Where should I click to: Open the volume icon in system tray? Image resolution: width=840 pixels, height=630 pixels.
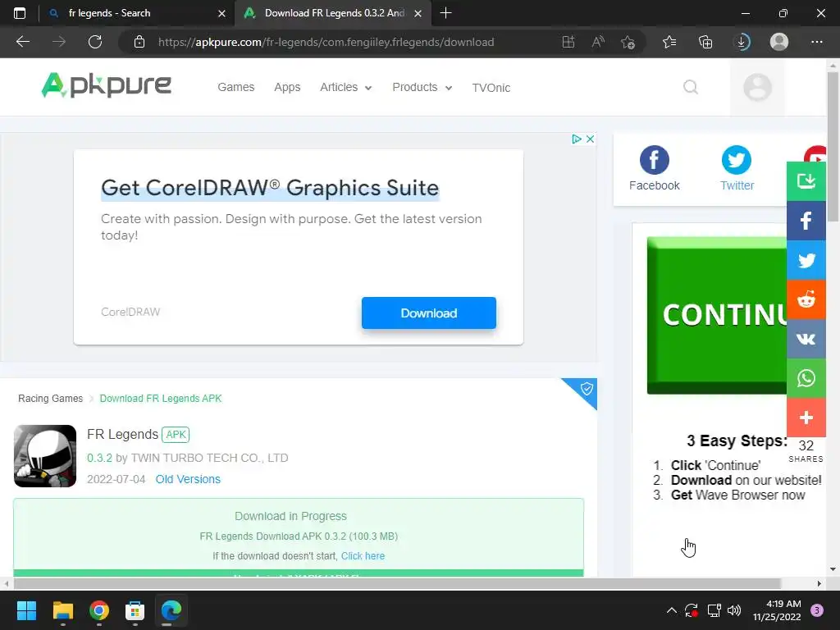pyautogui.click(x=734, y=610)
